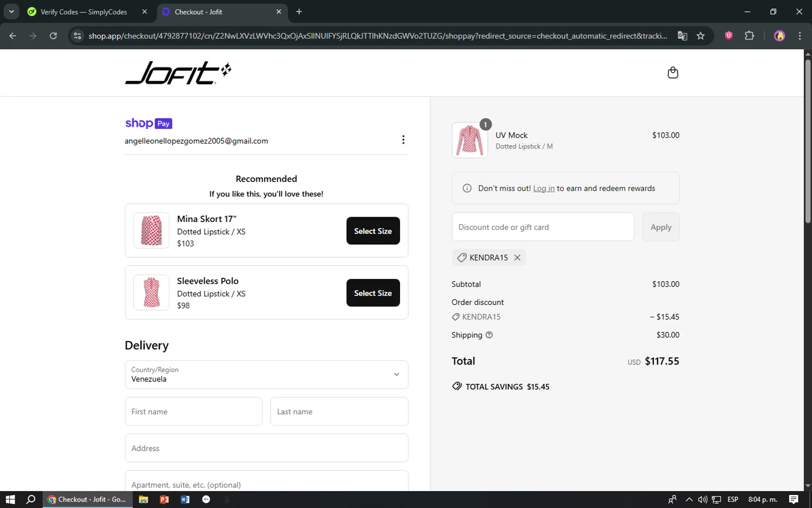The image size is (812, 508).
Task: Open the Mina Skort 17" thumbnail
Action: (x=152, y=231)
